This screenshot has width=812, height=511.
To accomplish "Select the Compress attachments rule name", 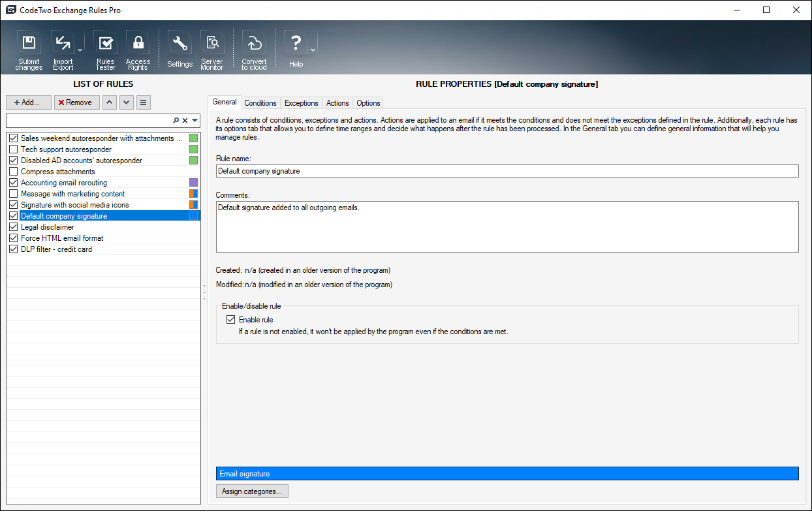I will pyautogui.click(x=57, y=172).
